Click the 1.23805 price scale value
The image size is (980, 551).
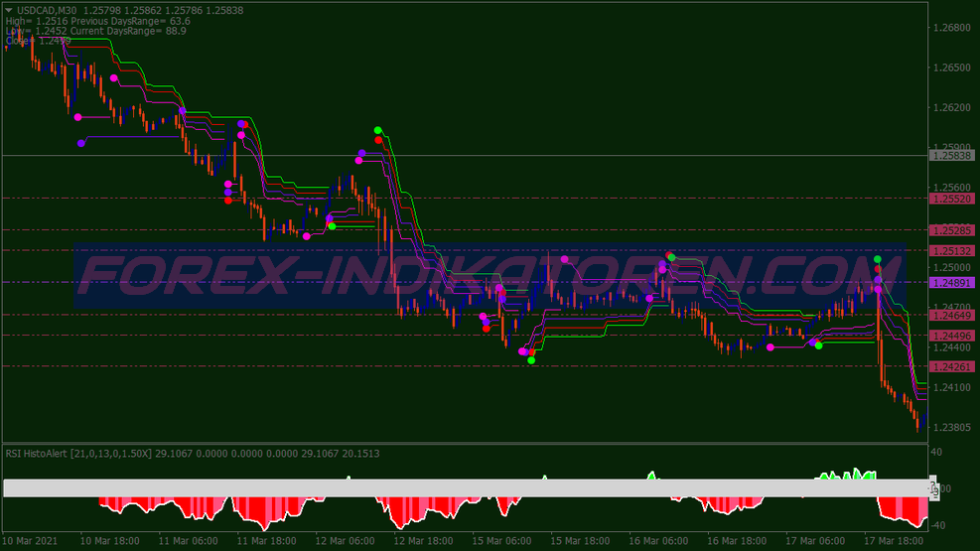(952, 427)
